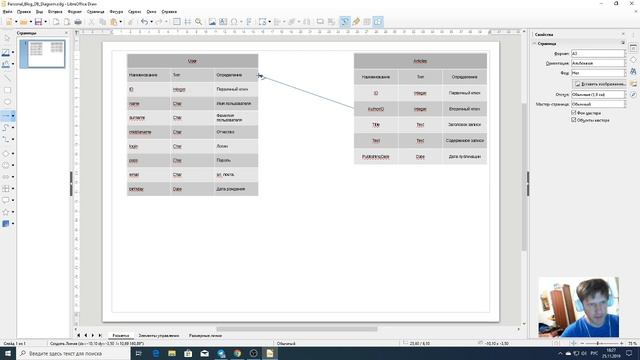This screenshot has height=360, width=640.
Task: Switch to the Dimension Lines layer tab
Action: click(205, 336)
